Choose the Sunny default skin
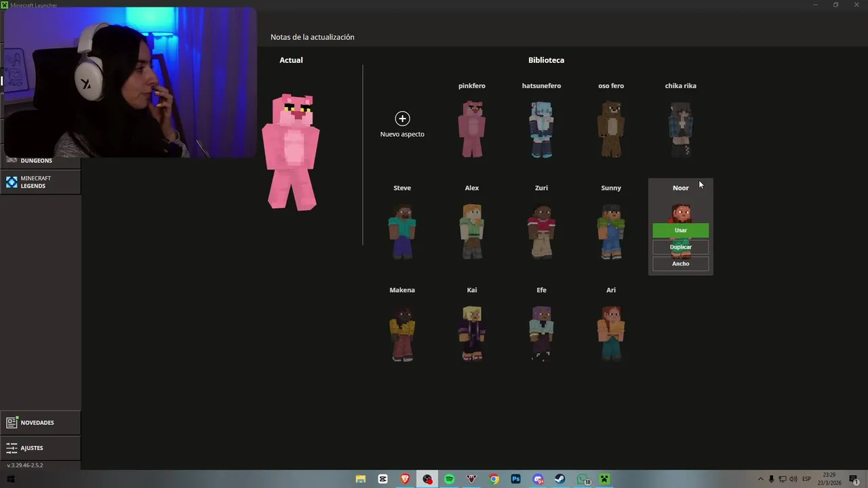Image resolution: width=868 pixels, height=488 pixels. click(611, 231)
